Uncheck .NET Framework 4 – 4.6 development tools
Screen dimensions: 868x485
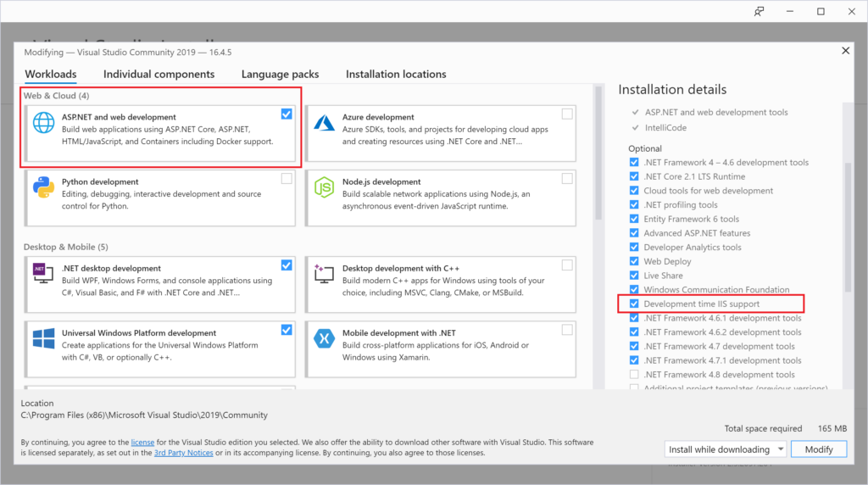[x=634, y=162]
